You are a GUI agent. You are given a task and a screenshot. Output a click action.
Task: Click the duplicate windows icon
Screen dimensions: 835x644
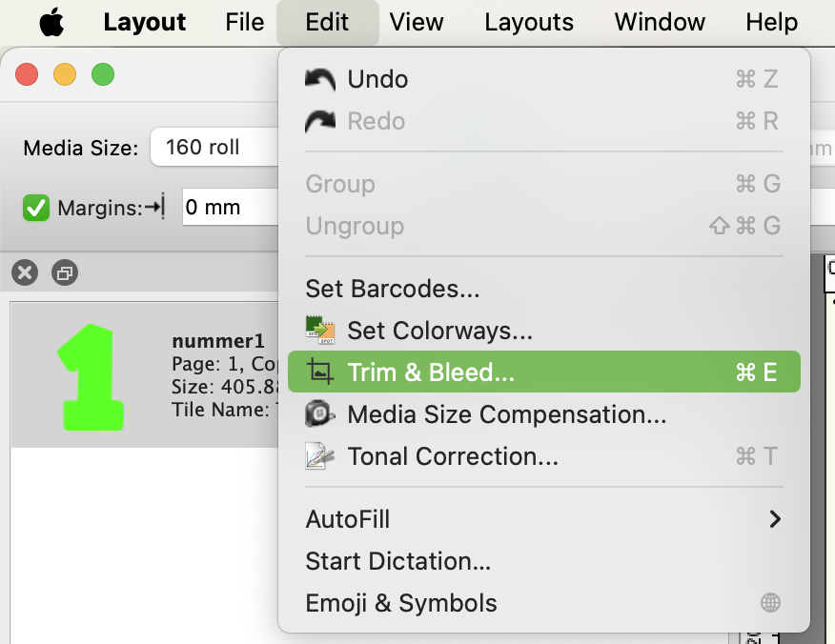click(x=65, y=273)
